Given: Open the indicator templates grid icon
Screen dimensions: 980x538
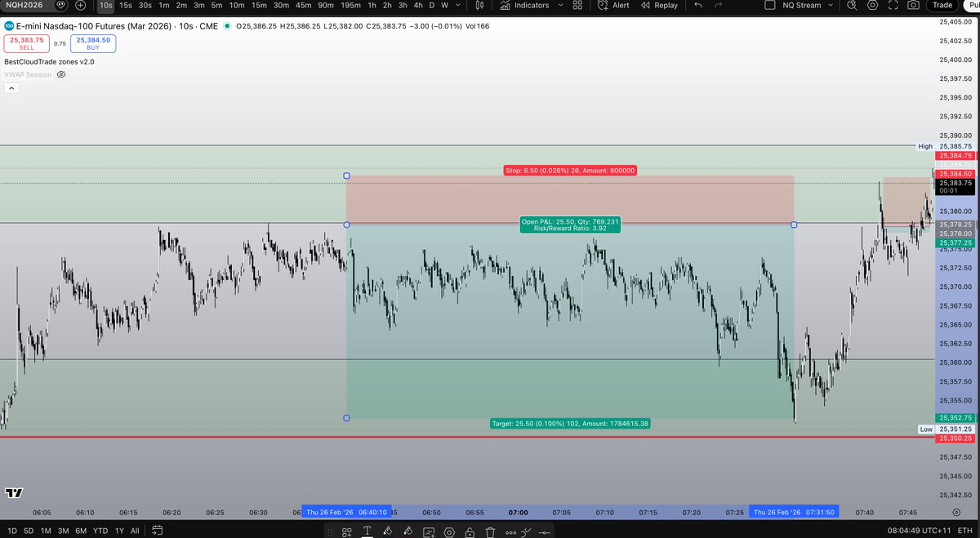Looking at the screenshot, I should pyautogui.click(x=577, y=5).
